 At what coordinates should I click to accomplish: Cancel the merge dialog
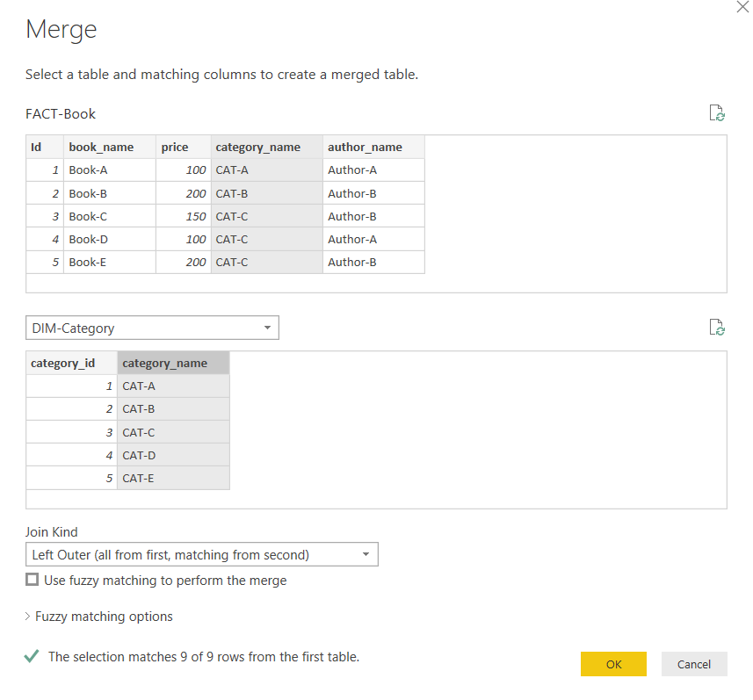coord(693,664)
